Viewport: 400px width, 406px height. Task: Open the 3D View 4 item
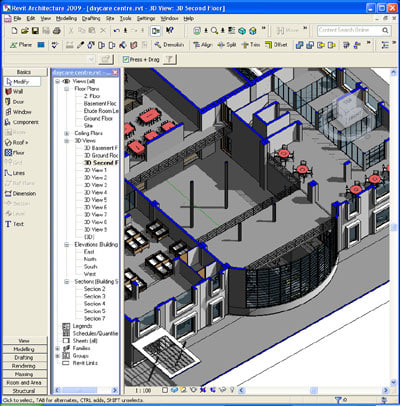click(x=95, y=192)
